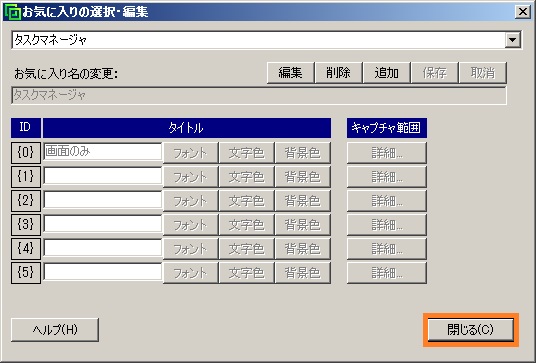Click フォント button in row {3}
Screen dimensions: 536x363
click(x=190, y=225)
